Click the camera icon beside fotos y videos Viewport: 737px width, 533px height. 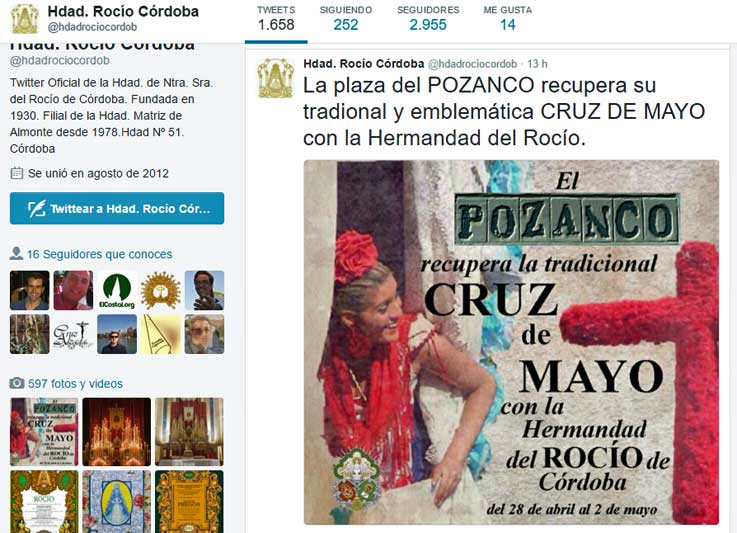point(17,383)
